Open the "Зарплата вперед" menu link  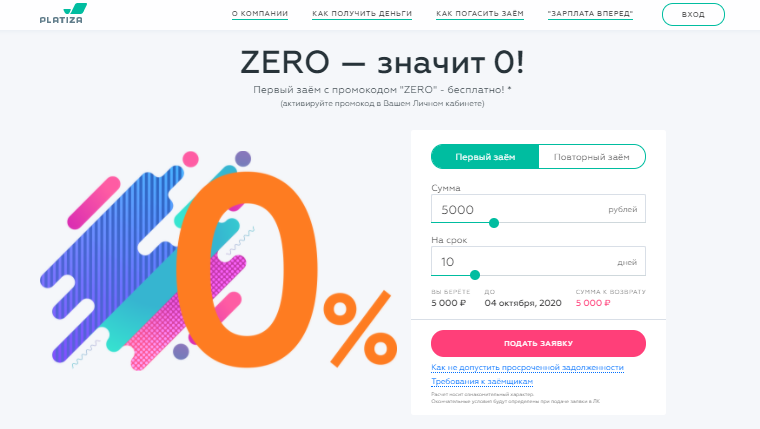590,14
